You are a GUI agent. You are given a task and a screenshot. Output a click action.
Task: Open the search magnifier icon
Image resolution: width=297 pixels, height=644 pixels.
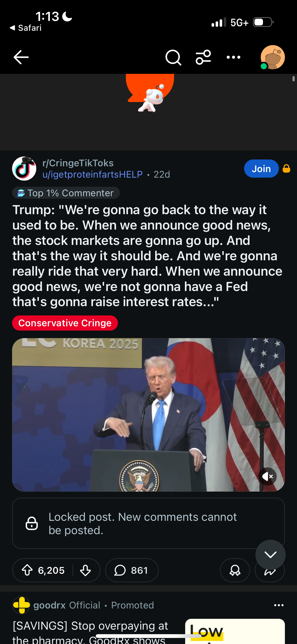point(173,57)
